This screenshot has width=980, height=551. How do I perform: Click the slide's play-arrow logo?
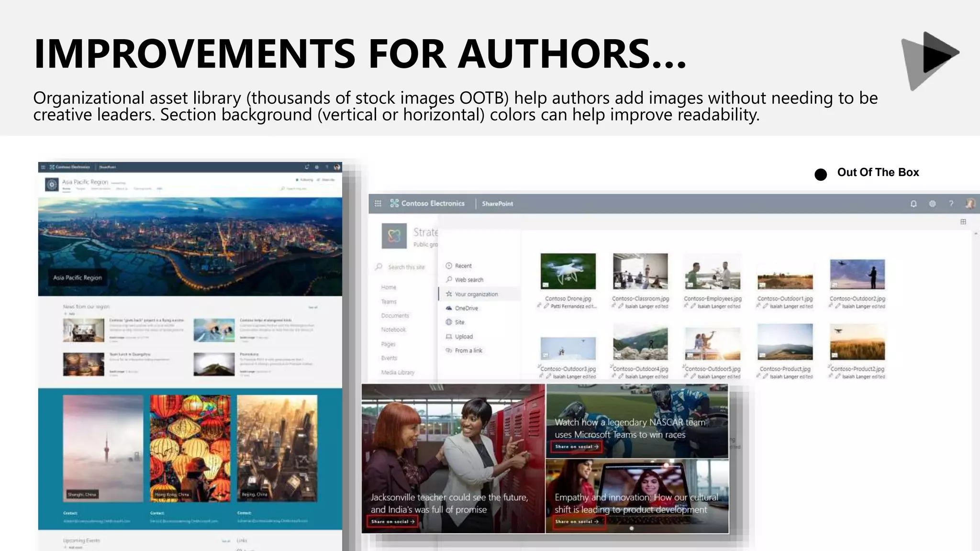930,61
